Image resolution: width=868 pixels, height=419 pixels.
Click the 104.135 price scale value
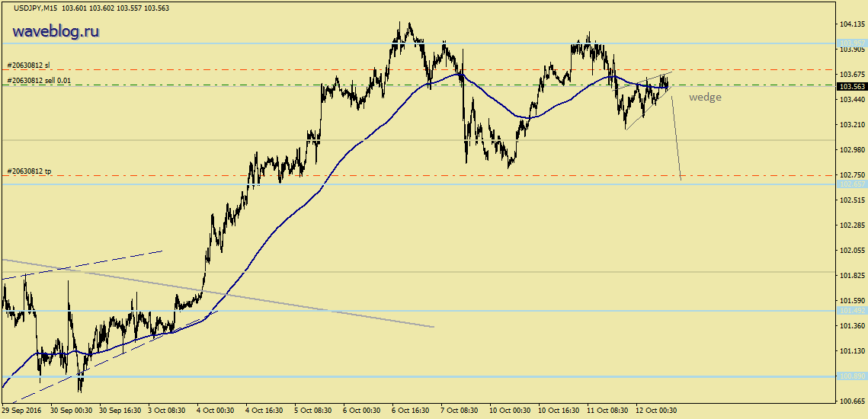(x=852, y=24)
